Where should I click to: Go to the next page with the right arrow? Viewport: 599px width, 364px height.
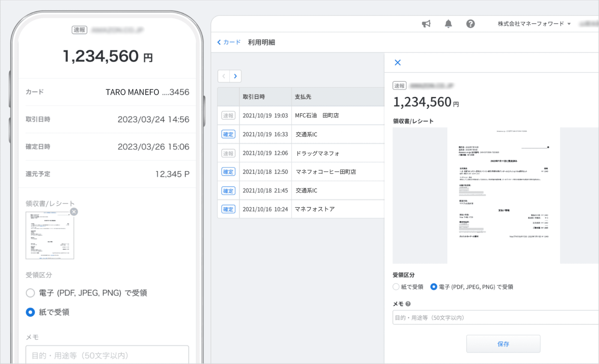coord(236,76)
